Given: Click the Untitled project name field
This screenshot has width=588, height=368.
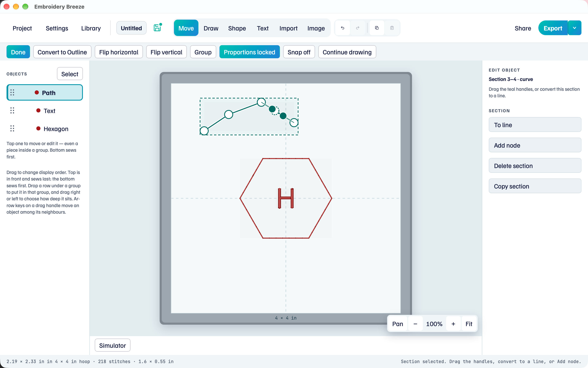Looking at the screenshot, I should click(x=131, y=28).
